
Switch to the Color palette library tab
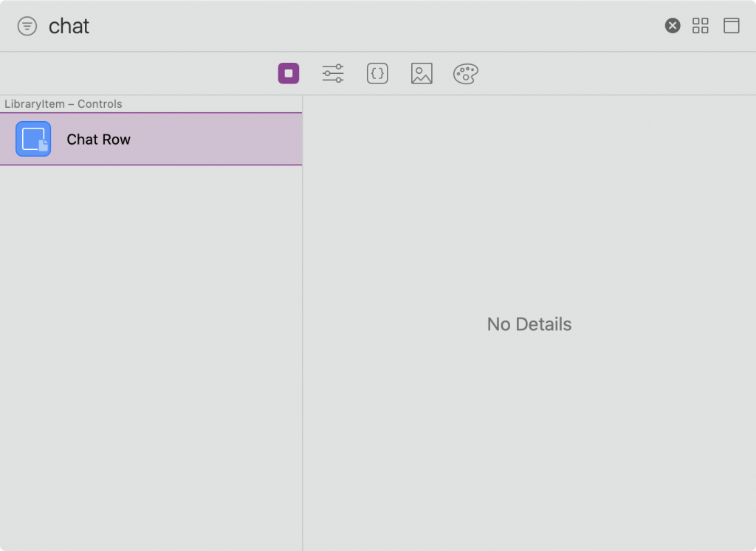pos(465,73)
